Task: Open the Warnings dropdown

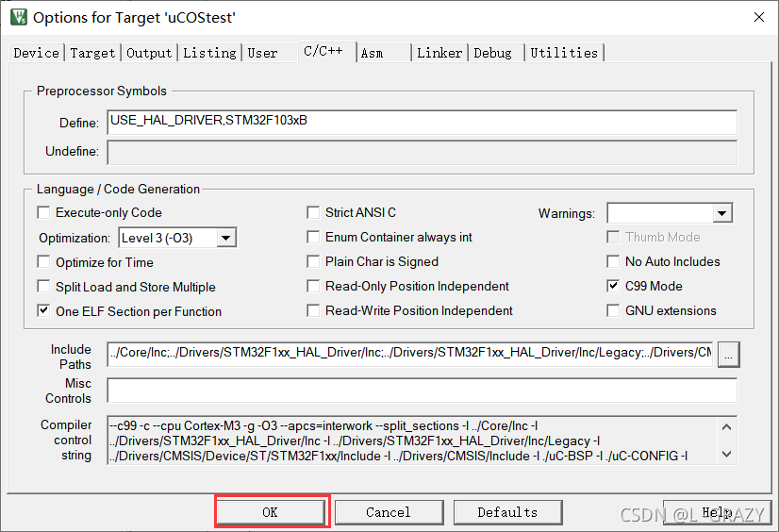Action: (x=722, y=213)
